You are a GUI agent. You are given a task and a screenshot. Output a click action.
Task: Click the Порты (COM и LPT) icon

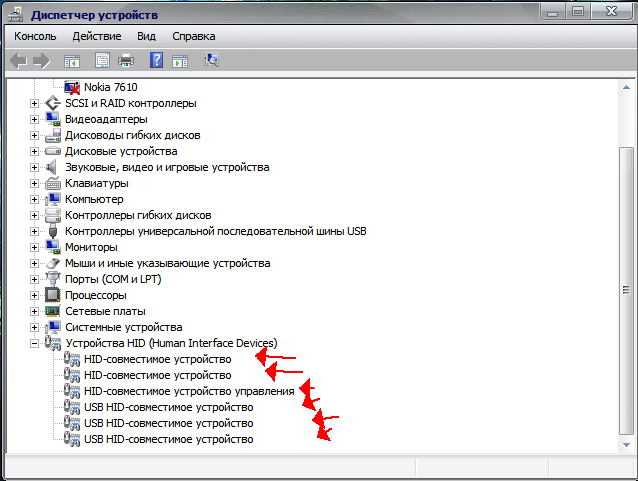pos(53,279)
